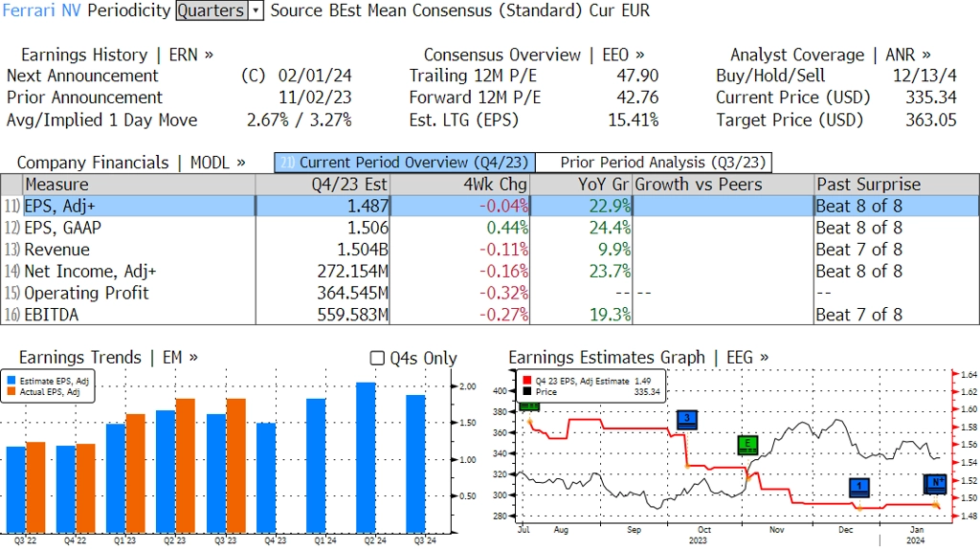Click the Past Surprise column header

click(x=896, y=185)
